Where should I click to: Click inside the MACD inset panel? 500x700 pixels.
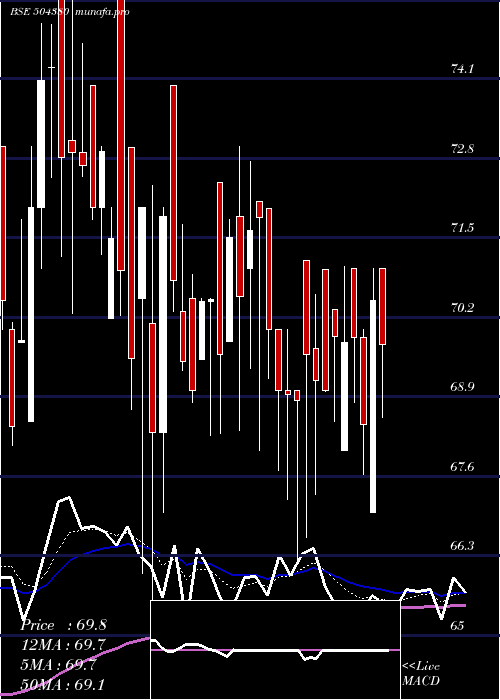pos(275,650)
